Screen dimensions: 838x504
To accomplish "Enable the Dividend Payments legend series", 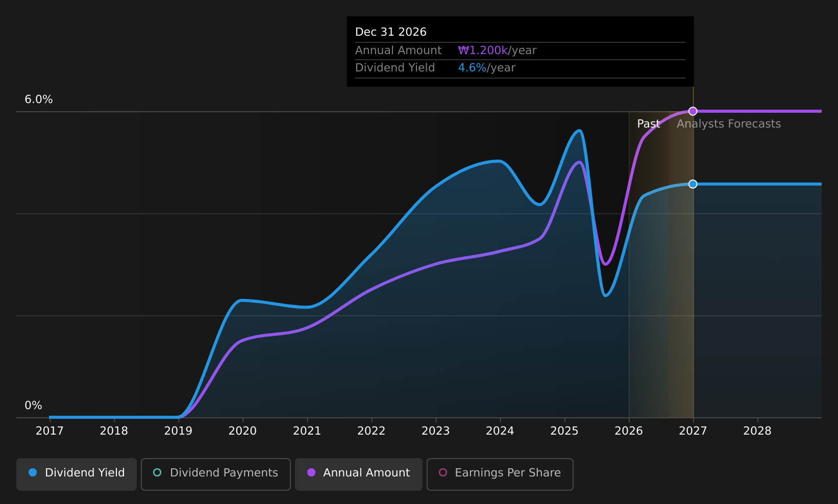I will click(216, 474).
